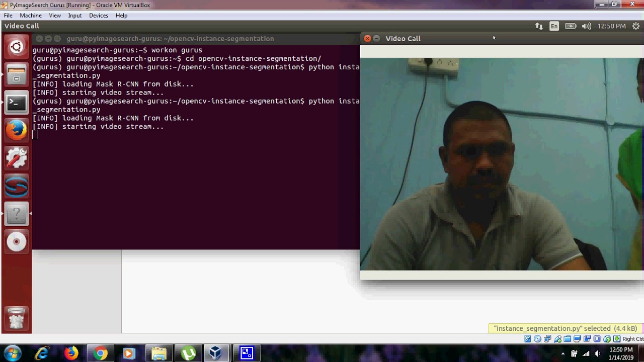Image resolution: width=644 pixels, height=362 pixels.
Task: Click the network signal bars tray icon
Action: click(586, 353)
